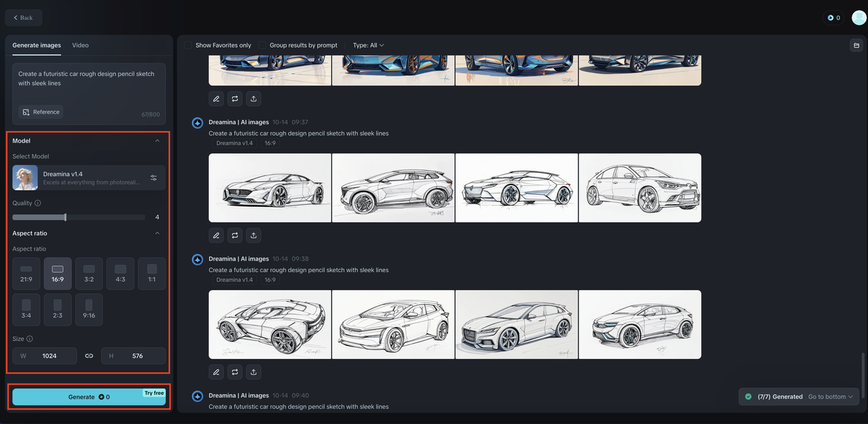Collapse the Aspect ratio section chevron

[157, 233]
